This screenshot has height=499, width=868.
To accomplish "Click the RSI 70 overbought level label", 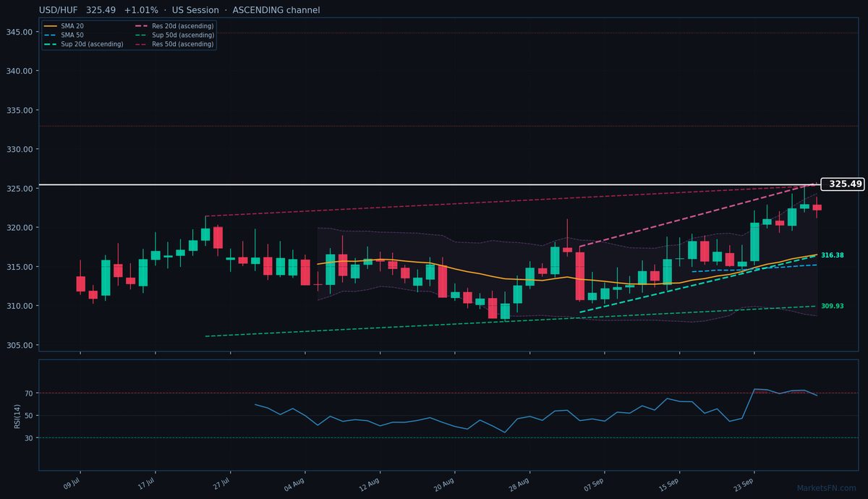I will click(28, 393).
